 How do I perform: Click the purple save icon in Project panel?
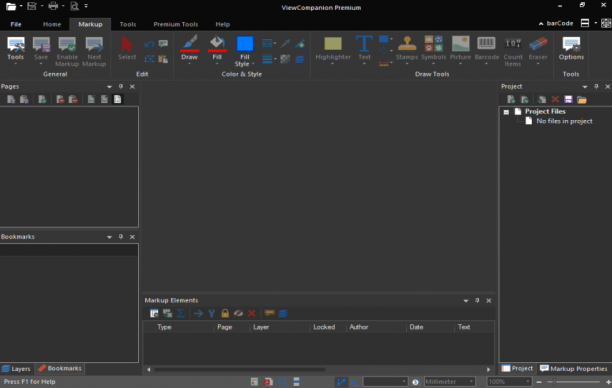pos(568,100)
